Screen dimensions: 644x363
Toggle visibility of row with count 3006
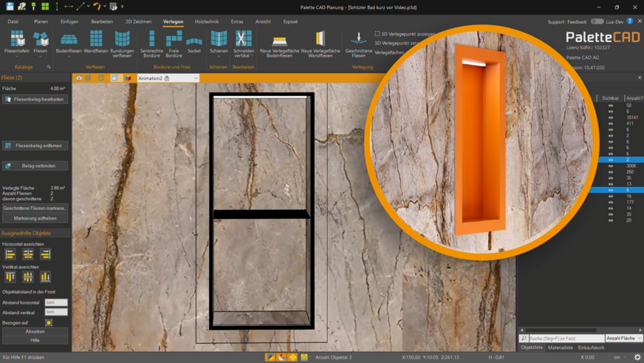point(611,166)
